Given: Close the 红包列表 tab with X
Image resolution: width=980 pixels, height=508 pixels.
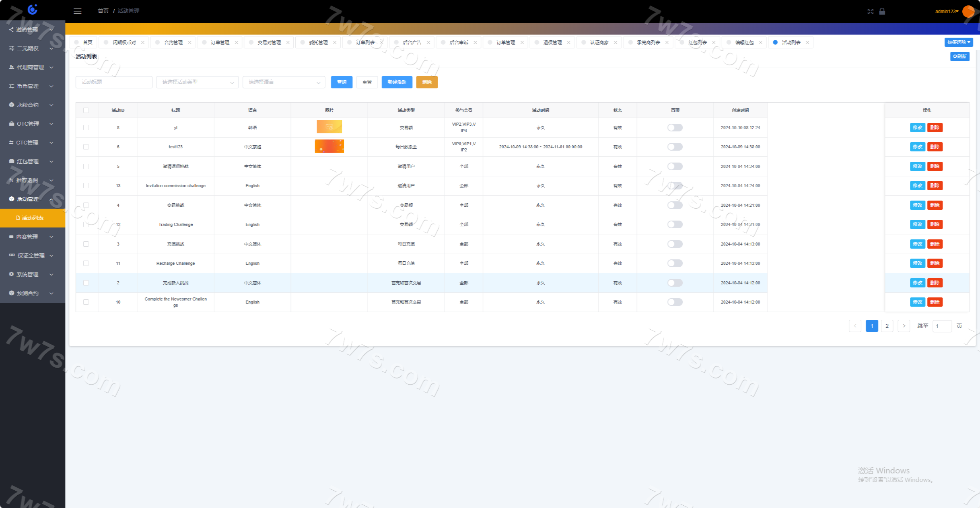Looking at the screenshot, I should [714, 43].
